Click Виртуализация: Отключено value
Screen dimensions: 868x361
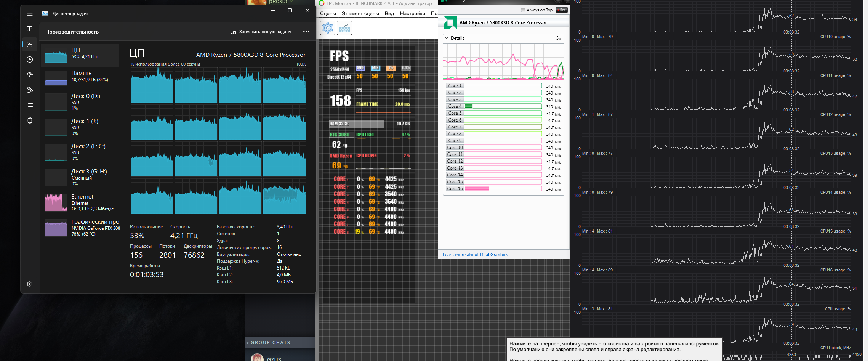(x=289, y=254)
